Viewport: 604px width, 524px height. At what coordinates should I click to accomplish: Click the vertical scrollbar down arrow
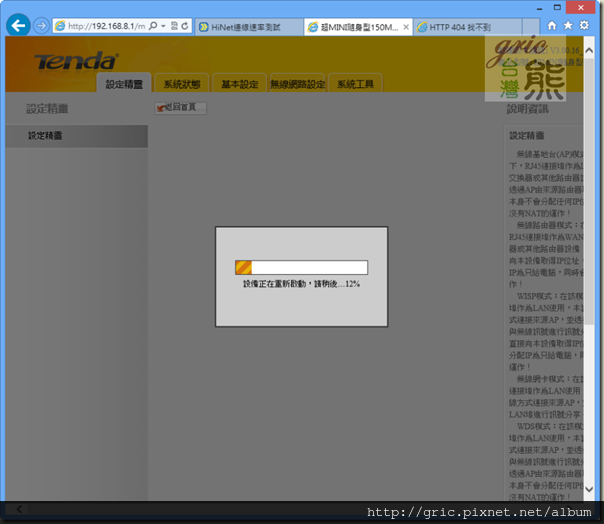click(x=589, y=489)
